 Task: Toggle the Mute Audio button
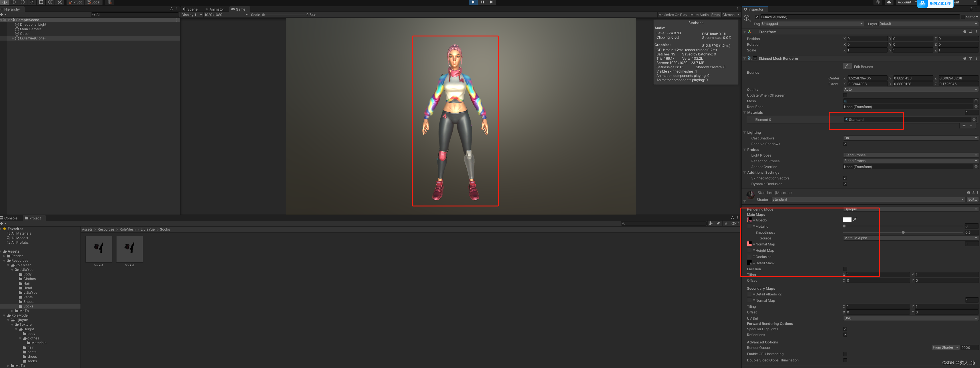pos(699,15)
